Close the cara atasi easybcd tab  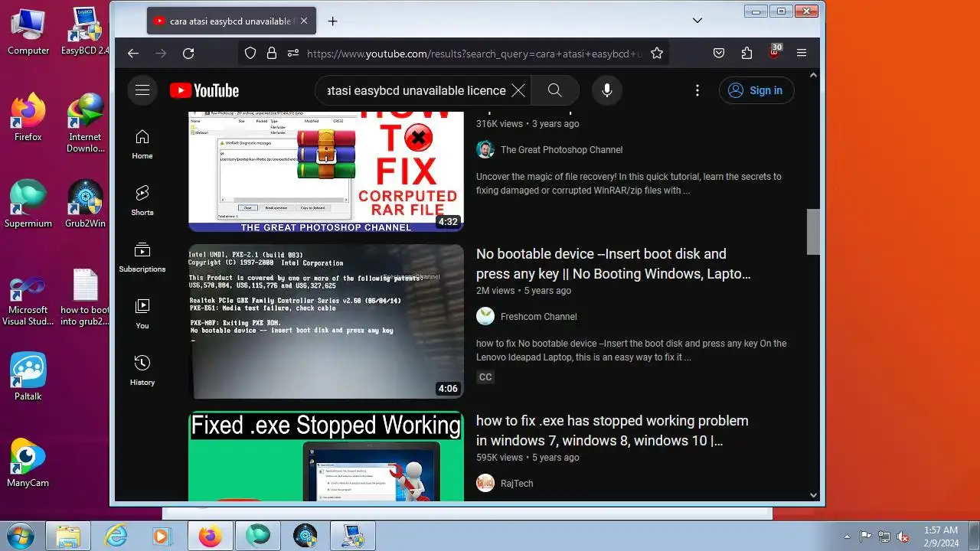304,21
